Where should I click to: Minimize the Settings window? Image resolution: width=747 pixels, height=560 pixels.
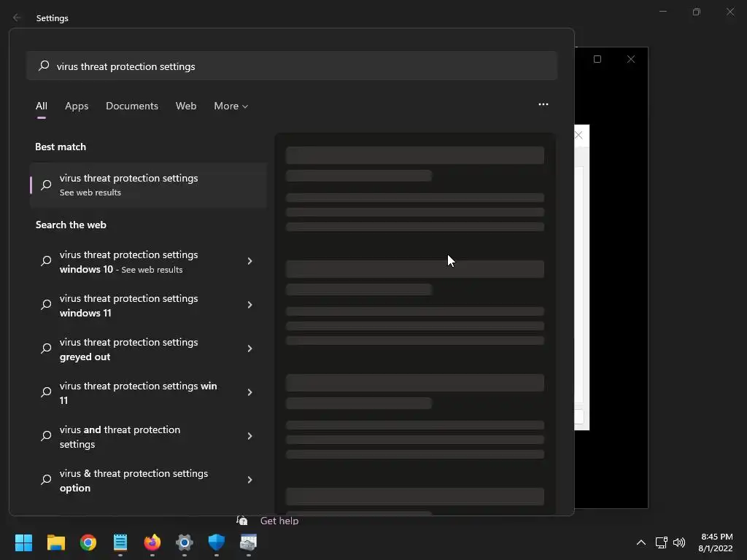[x=663, y=12]
